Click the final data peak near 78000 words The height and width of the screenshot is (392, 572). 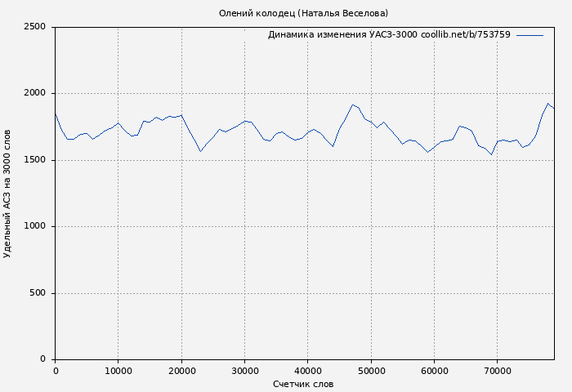(547, 104)
